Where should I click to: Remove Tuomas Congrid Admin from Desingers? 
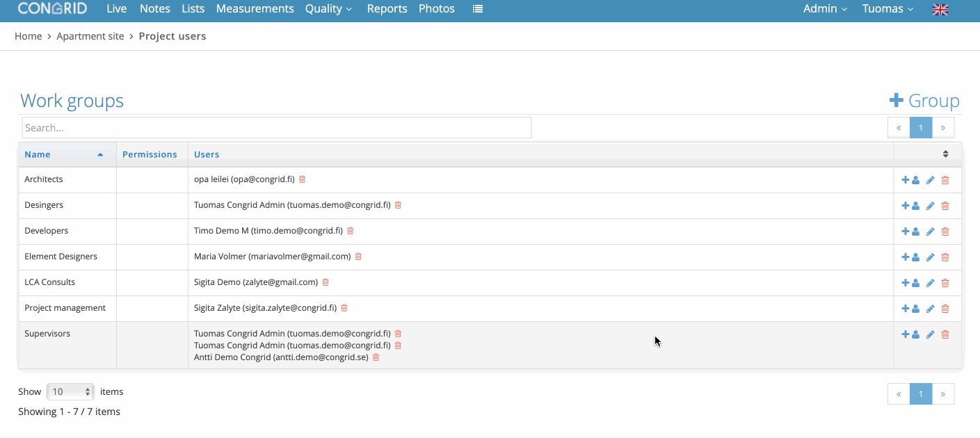point(398,205)
